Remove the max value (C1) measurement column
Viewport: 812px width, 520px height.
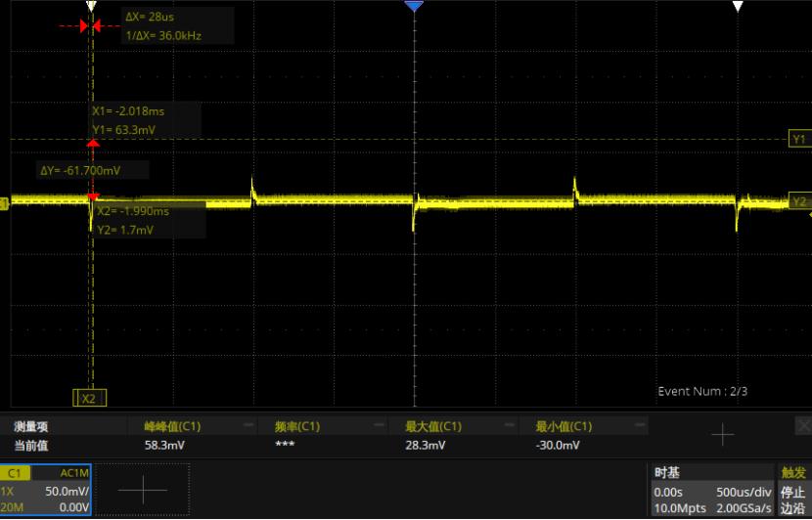click(509, 426)
